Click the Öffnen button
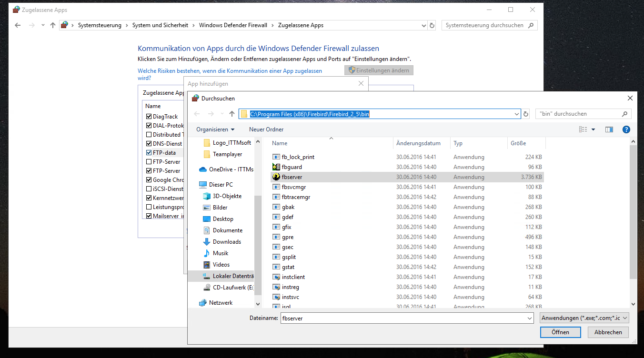Image resolution: width=644 pixels, height=358 pixels. click(560, 332)
